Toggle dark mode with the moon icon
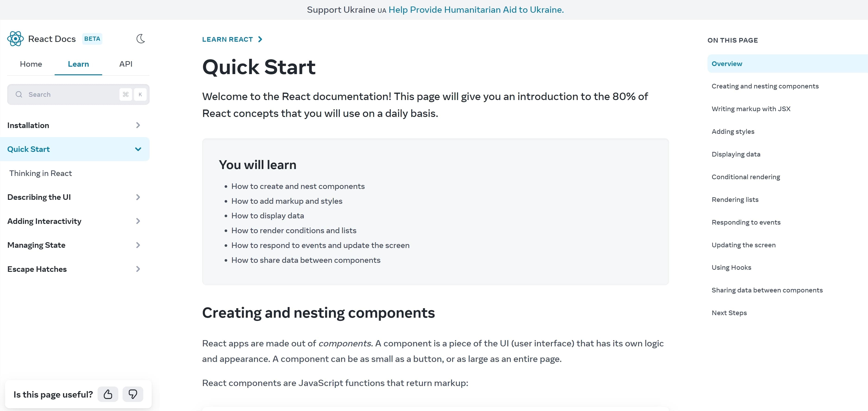 click(x=141, y=39)
